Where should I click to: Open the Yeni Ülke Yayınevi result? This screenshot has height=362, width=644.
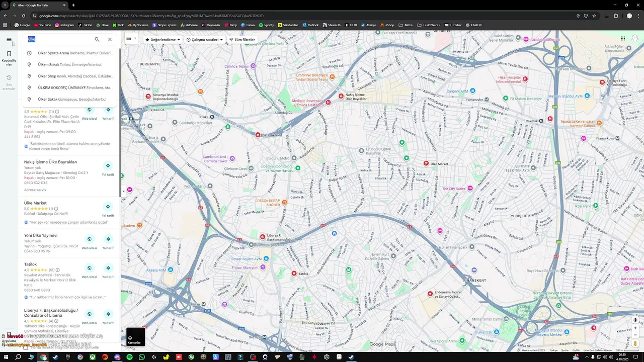click(41, 235)
